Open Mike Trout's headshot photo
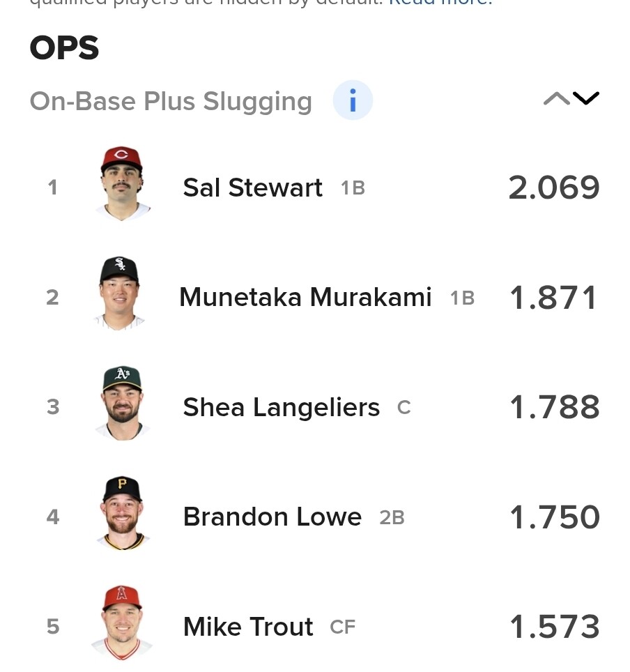This screenshot has height=672, width=630. pos(122,623)
